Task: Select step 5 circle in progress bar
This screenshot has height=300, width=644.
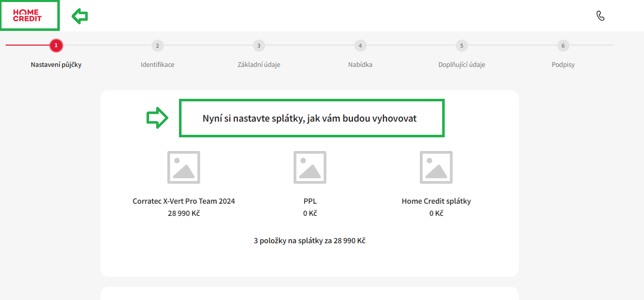Action: pyautogui.click(x=461, y=46)
